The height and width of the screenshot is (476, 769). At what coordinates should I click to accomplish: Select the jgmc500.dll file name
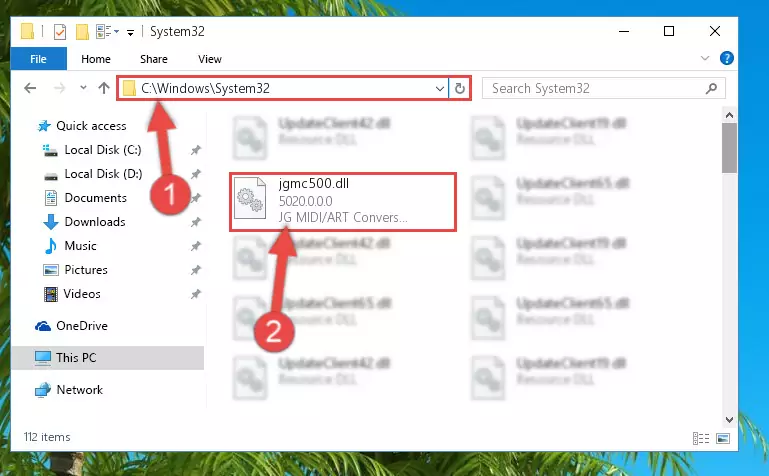[x=314, y=184]
